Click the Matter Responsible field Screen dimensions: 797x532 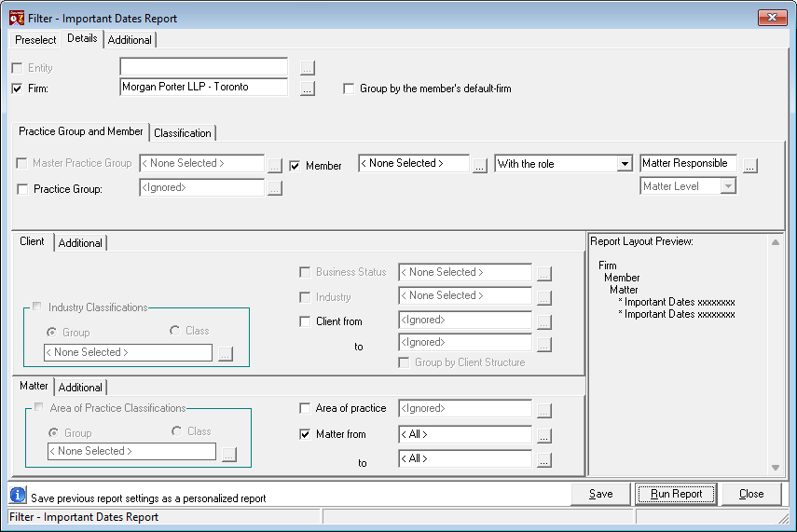click(x=688, y=163)
